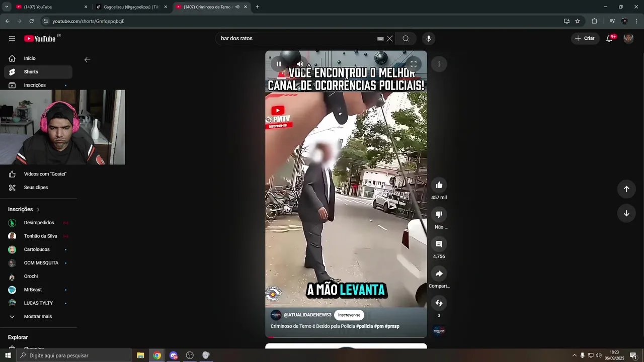Open Tonhão da Silva channel
The height and width of the screenshot is (362, 644).
click(38, 236)
